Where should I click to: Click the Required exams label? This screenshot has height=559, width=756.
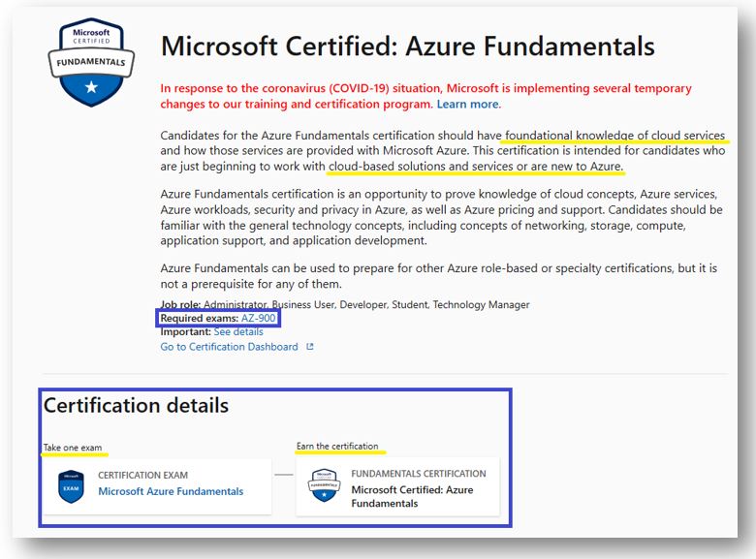click(x=199, y=318)
